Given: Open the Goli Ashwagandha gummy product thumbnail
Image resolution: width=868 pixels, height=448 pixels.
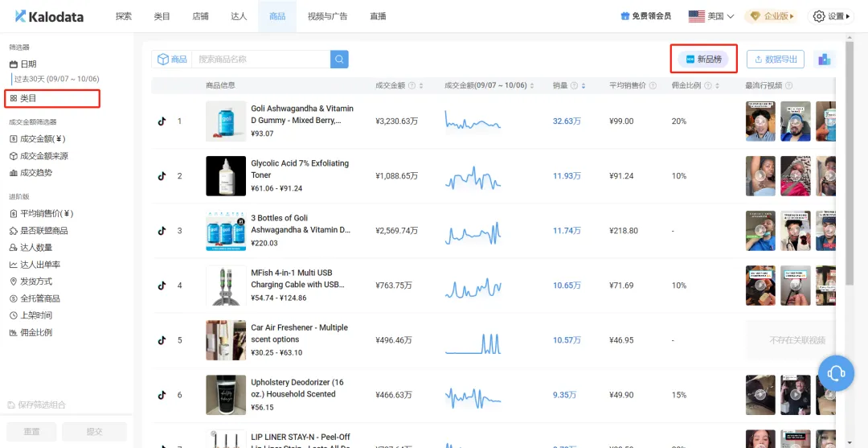Looking at the screenshot, I should 226,121.
